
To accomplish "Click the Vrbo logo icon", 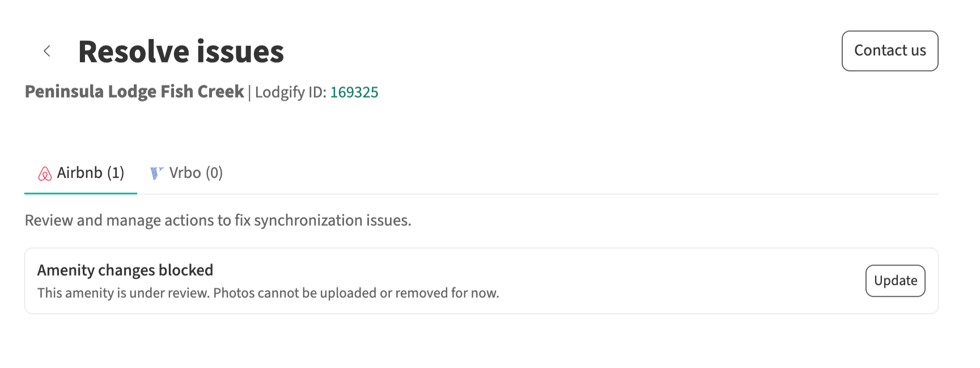I will pyautogui.click(x=156, y=173).
